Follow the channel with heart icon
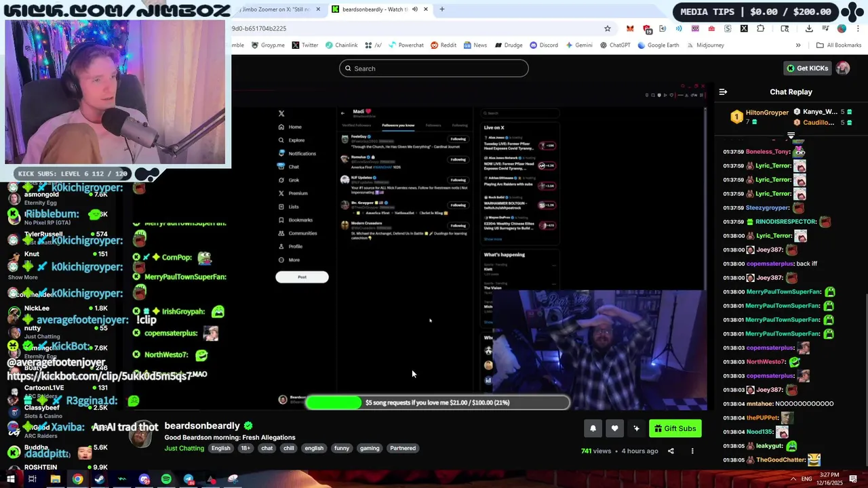The width and height of the screenshot is (868, 488). 614,428
